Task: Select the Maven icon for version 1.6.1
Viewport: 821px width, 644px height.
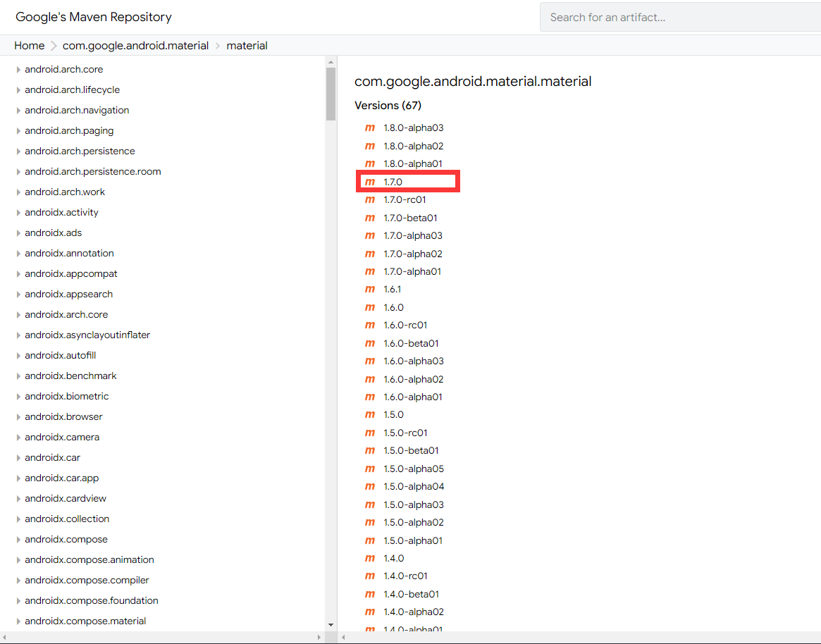Action: [370, 290]
